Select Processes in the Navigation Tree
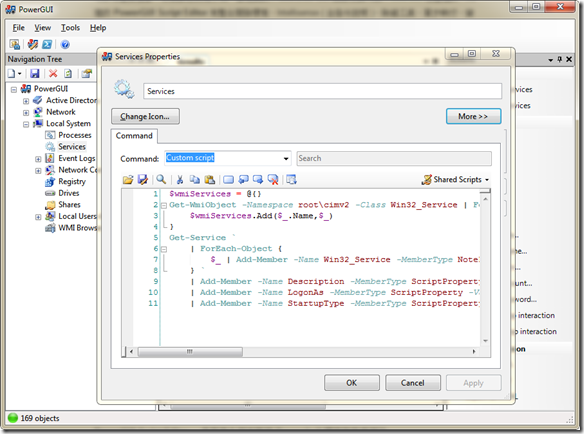The height and width of the screenshot is (434, 584). (74, 135)
